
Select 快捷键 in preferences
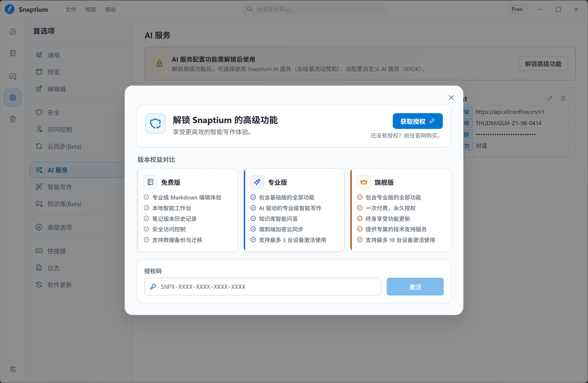[x=78, y=251]
